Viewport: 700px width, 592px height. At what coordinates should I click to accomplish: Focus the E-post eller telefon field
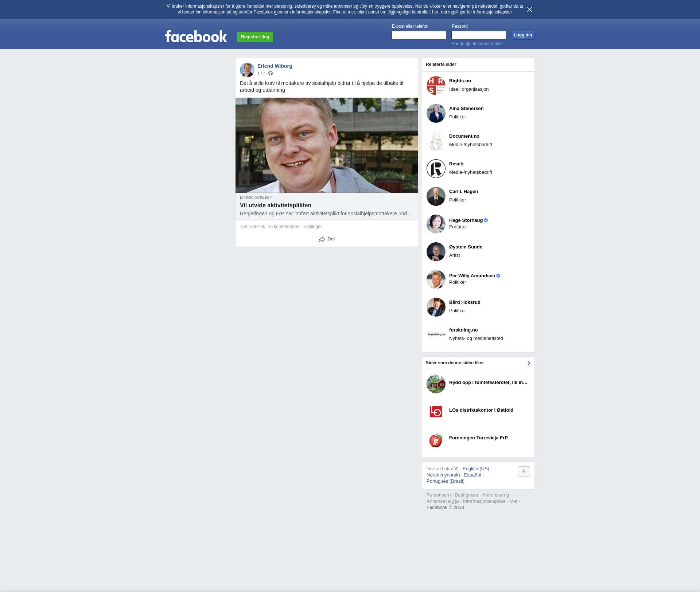[419, 35]
